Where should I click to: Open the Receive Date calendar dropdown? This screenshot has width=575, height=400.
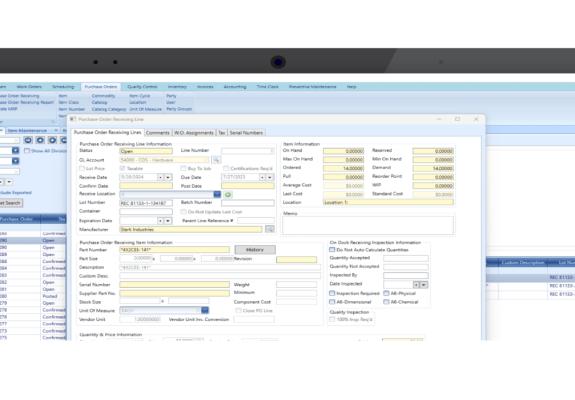coord(168,177)
